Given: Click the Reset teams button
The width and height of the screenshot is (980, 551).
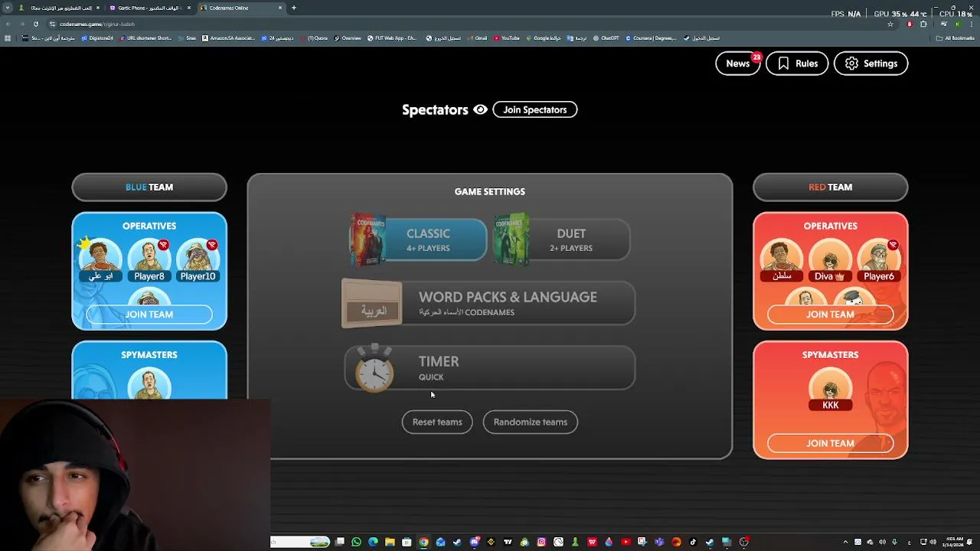Looking at the screenshot, I should pyautogui.click(x=437, y=422).
